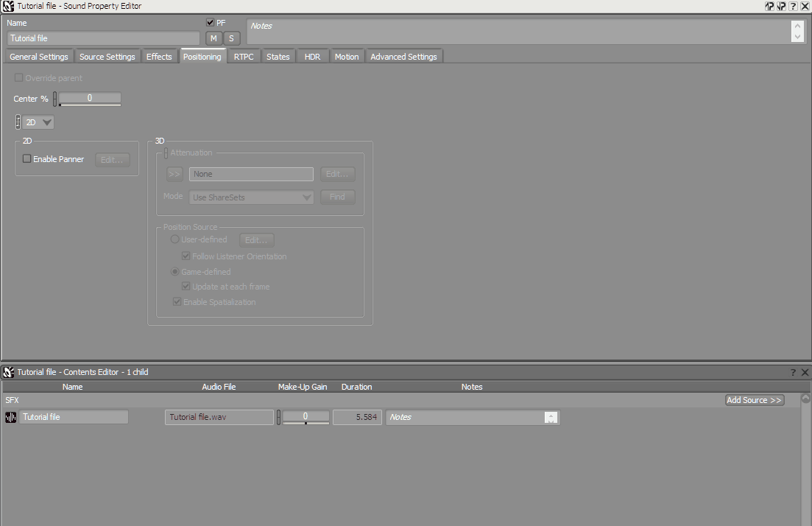Toggle the PF checkbox
Viewport: 812px width, 526px height.
click(x=210, y=22)
